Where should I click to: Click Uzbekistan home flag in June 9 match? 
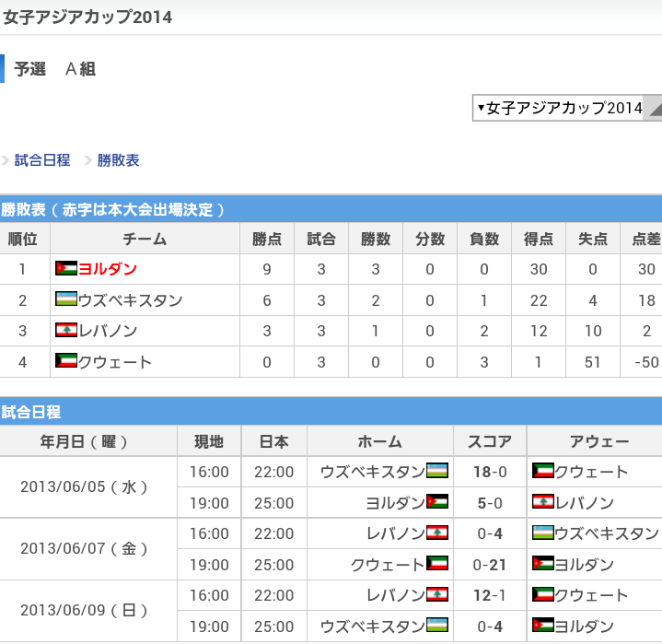click(x=437, y=625)
